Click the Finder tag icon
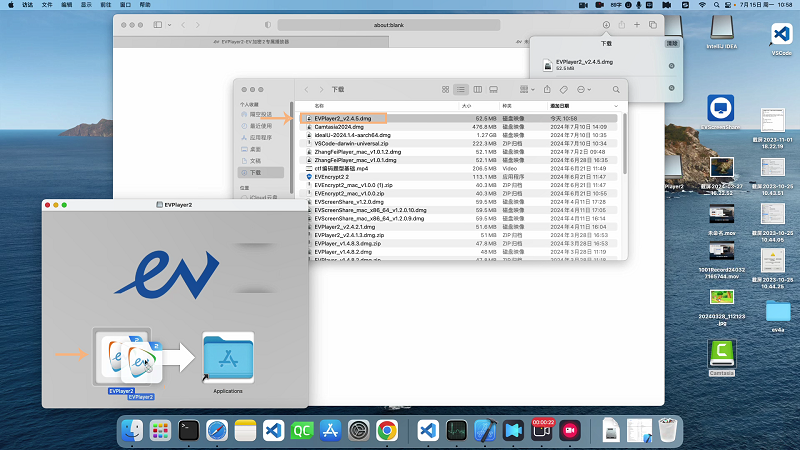The width and height of the screenshot is (800, 450). (x=564, y=89)
